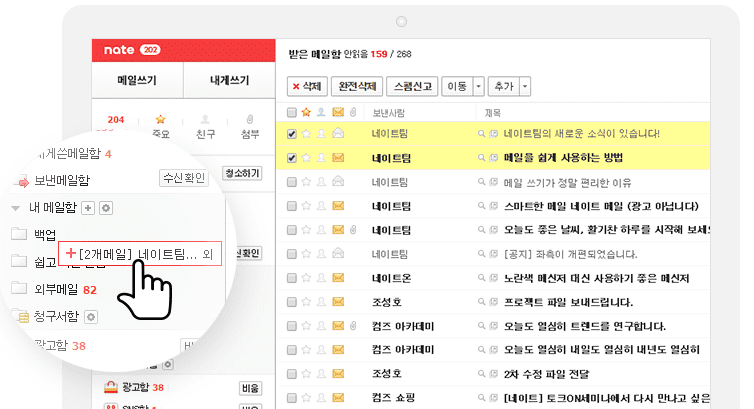Click the 202 badge next to nate
Viewport: 754px width, 409px height.
coord(150,50)
